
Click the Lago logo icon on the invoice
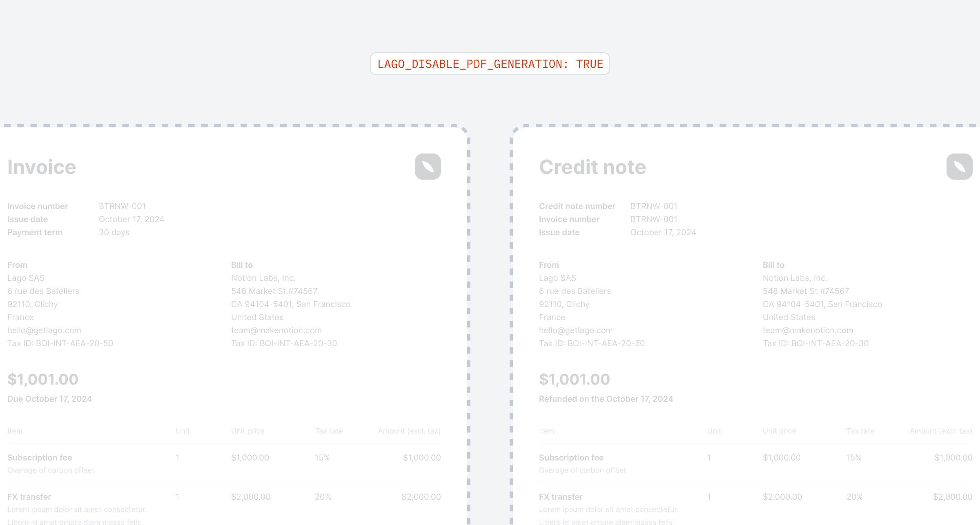(428, 167)
